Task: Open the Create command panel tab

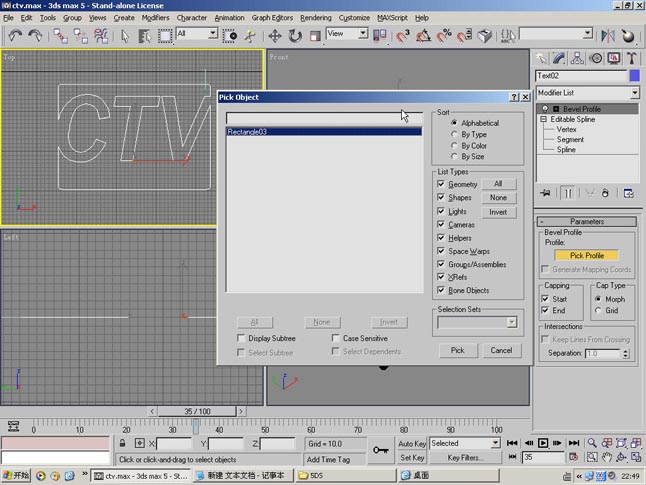Action: pos(541,59)
